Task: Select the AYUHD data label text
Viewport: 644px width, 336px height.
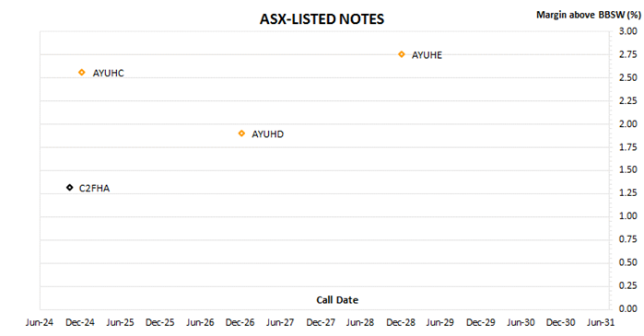Action: coord(267,134)
